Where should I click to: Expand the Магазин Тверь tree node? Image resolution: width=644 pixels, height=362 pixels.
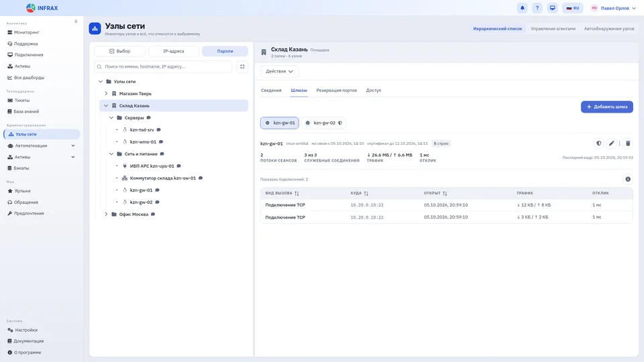106,94
